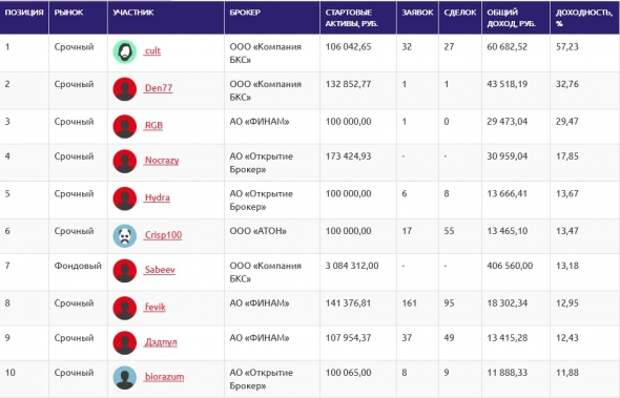Open the RGB participant profile link
The image size is (620, 398).
[153, 125]
